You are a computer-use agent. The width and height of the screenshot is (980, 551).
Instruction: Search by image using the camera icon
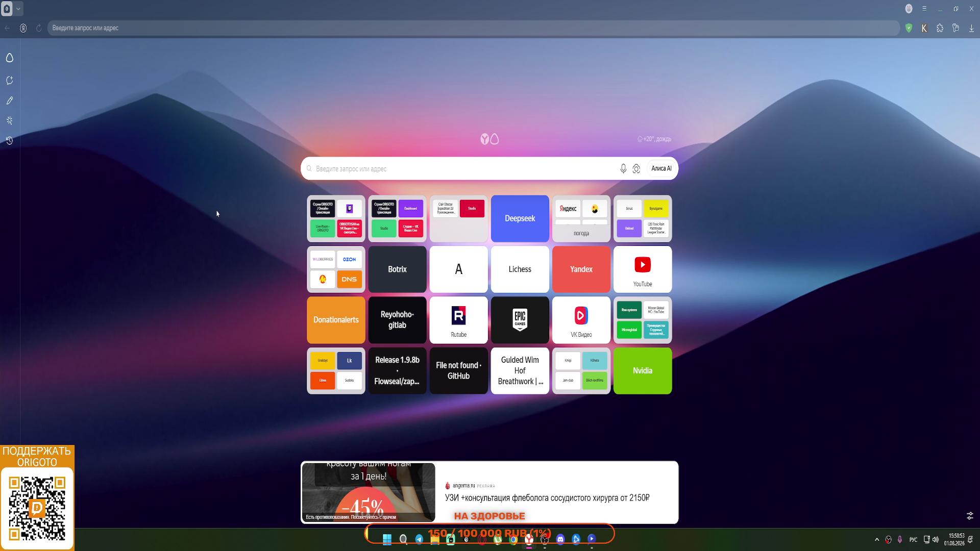[x=636, y=168]
